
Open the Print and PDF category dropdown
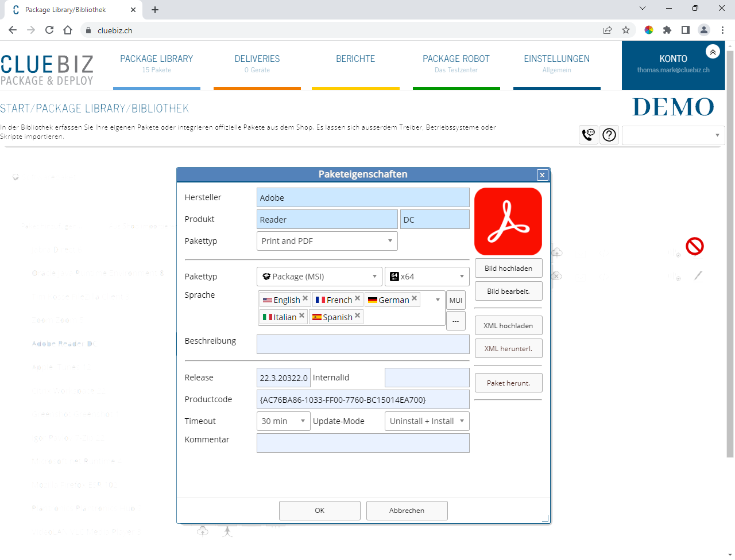(327, 241)
